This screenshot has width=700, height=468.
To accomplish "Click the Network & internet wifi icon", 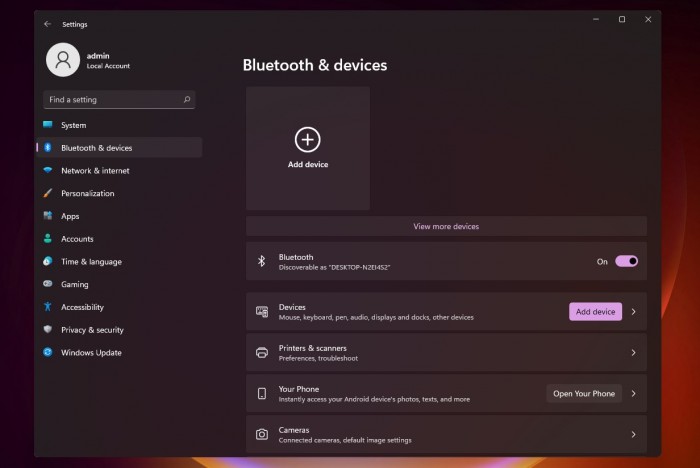I will pos(47,171).
